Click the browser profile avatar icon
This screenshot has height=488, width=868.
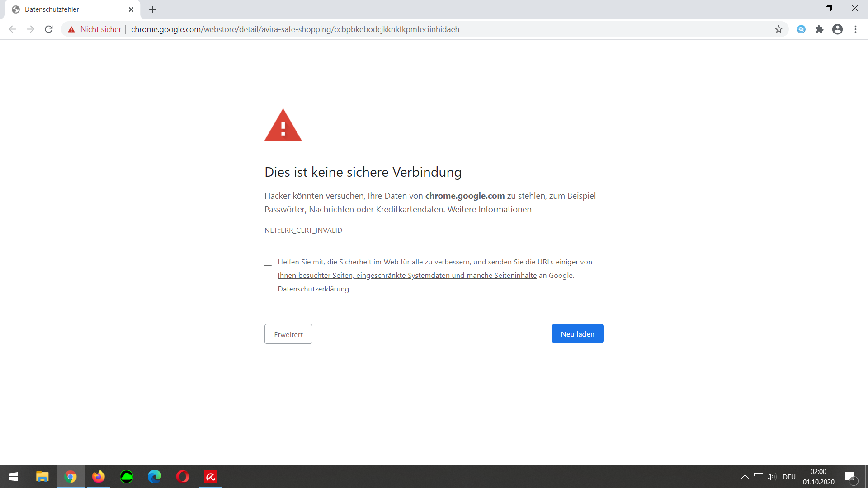[x=837, y=29]
